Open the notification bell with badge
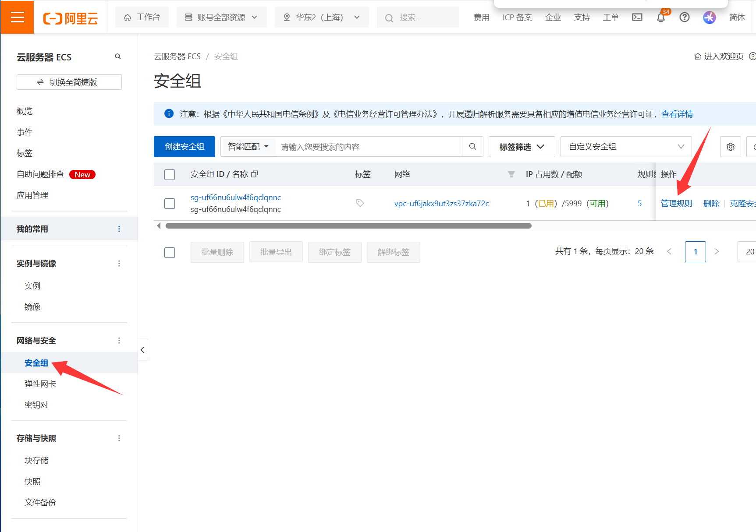The image size is (756, 532). pos(661,18)
